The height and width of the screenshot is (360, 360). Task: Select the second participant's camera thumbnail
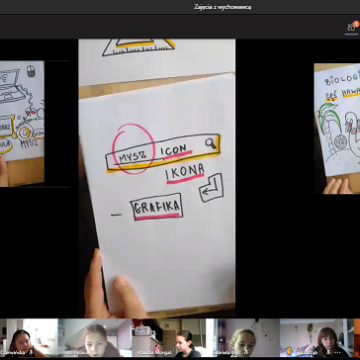pos(95,338)
